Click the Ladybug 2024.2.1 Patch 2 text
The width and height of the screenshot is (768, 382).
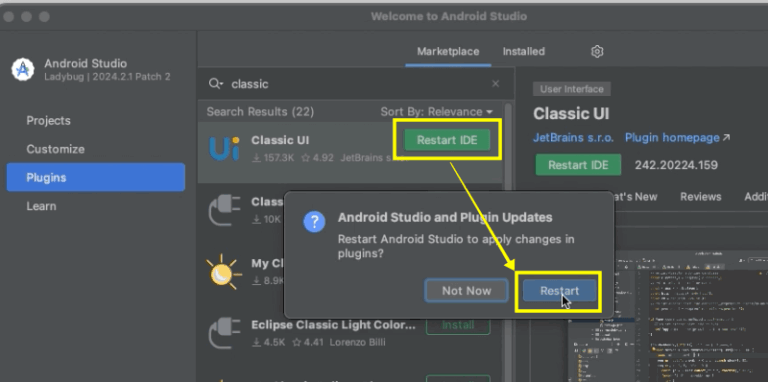point(107,77)
